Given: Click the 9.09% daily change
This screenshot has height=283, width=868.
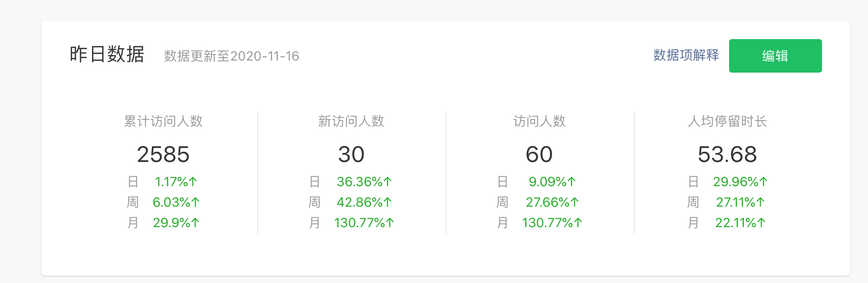Looking at the screenshot, I should (x=552, y=182).
